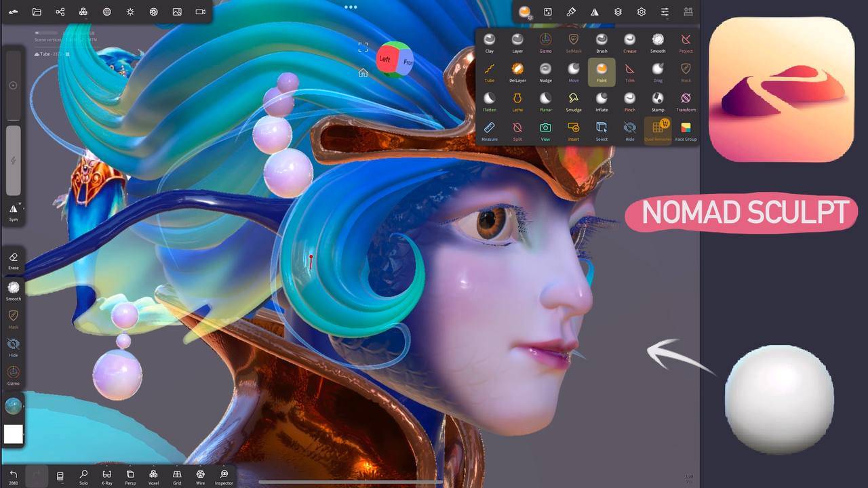Viewport: 868px width, 488px height.
Task: Choose the Smudge tool
Action: 574,102
